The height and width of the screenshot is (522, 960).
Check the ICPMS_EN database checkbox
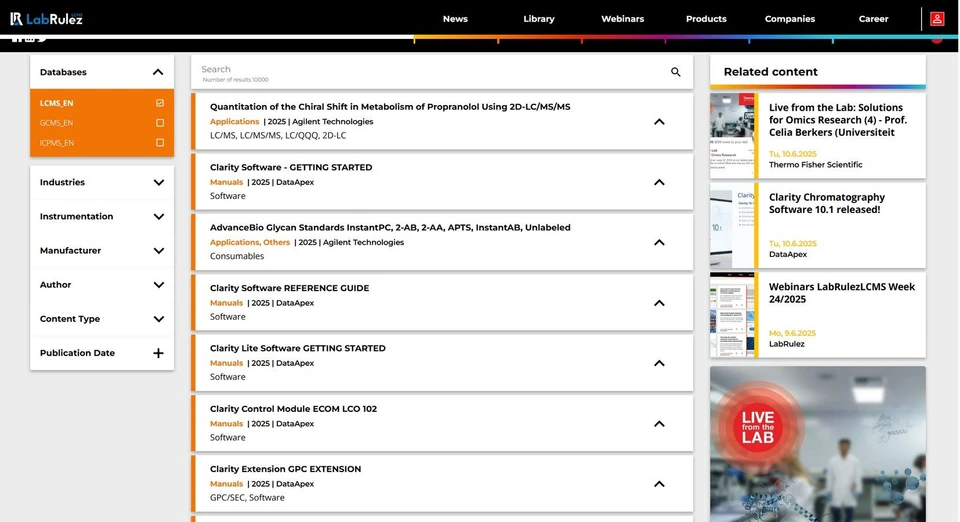pos(160,143)
